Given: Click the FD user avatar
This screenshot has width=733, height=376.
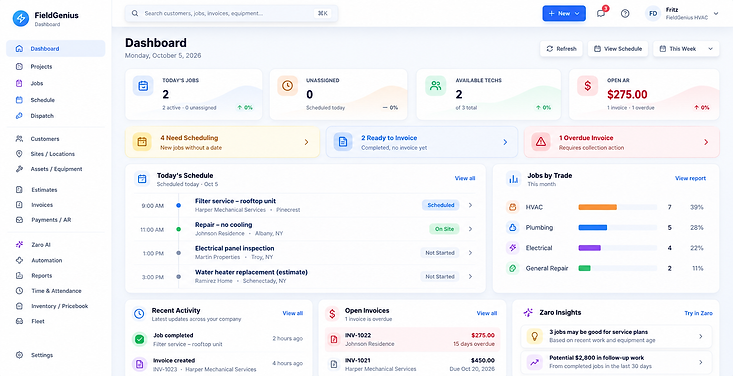Looking at the screenshot, I should pos(653,14).
